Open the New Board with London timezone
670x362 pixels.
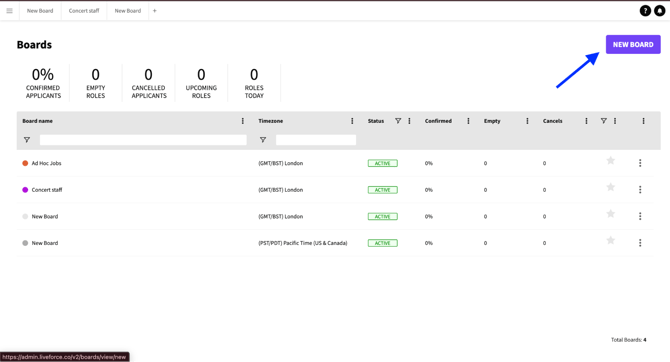(45, 216)
